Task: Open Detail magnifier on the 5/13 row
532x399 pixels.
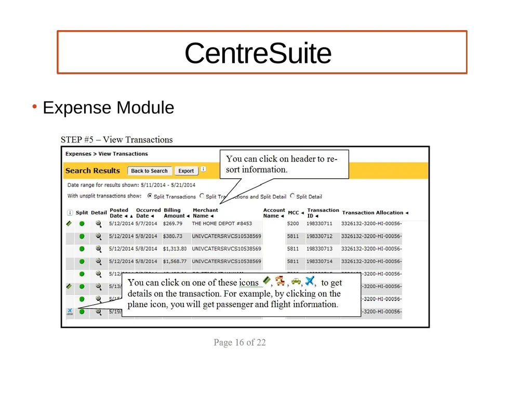Action: [98, 287]
